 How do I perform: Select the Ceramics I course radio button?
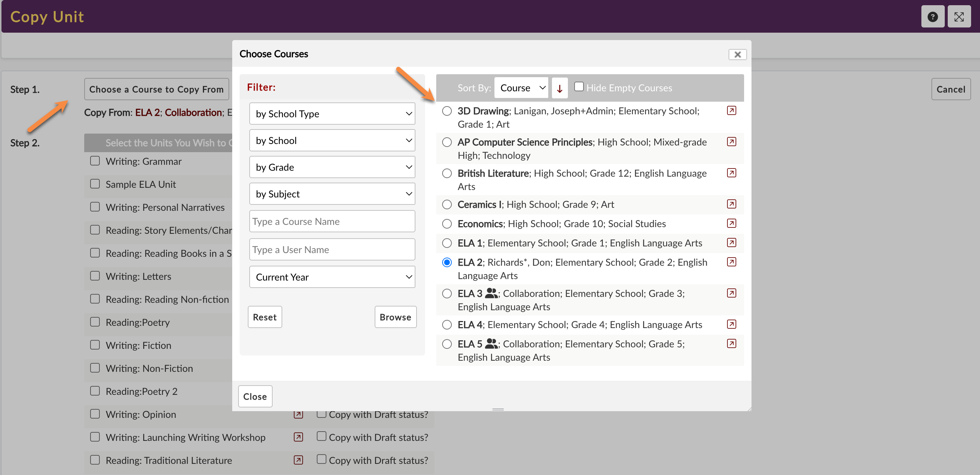tap(447, 204)
